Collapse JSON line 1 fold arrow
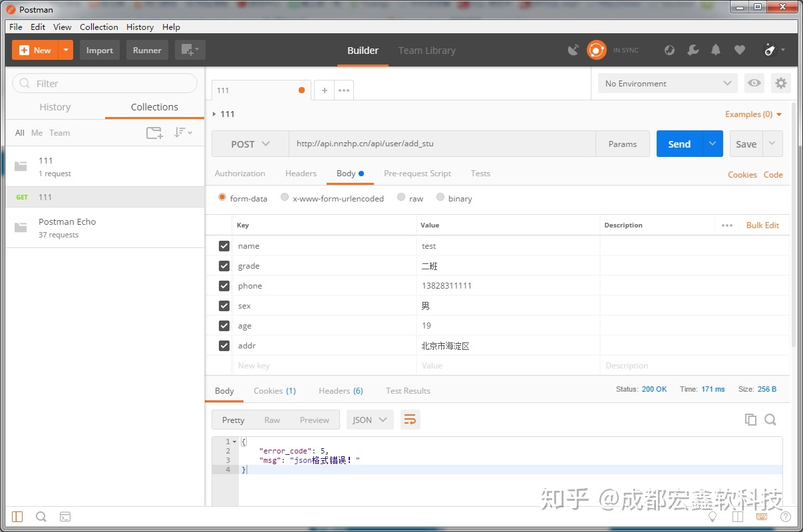This screenshot has height=532, width=803. pyautogui.click(x=234, y=442)
